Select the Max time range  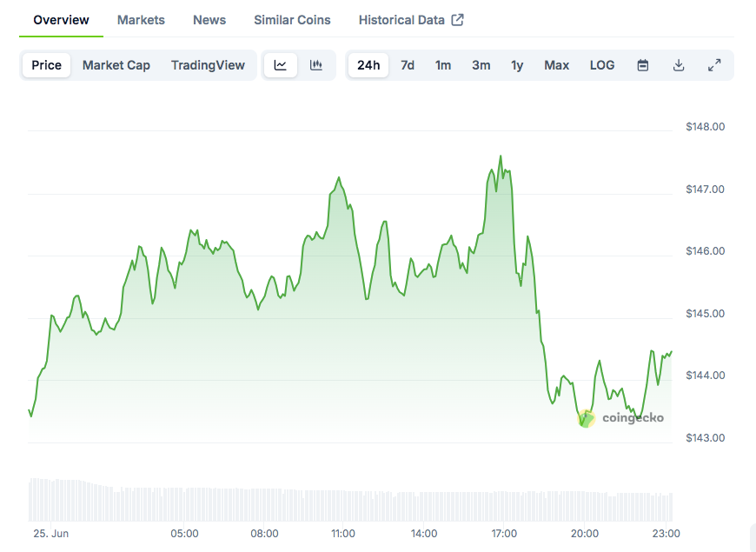coord(557,65)
